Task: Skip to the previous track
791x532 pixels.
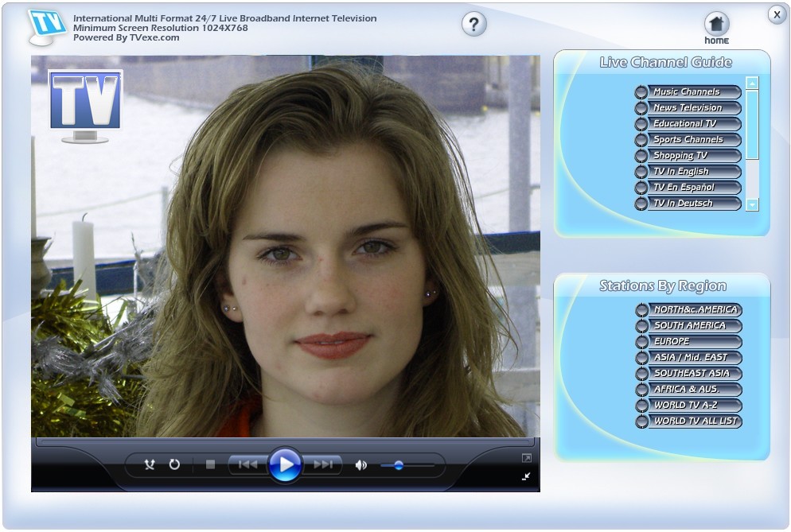Action: pyautogui.click(x=247, y=465)
